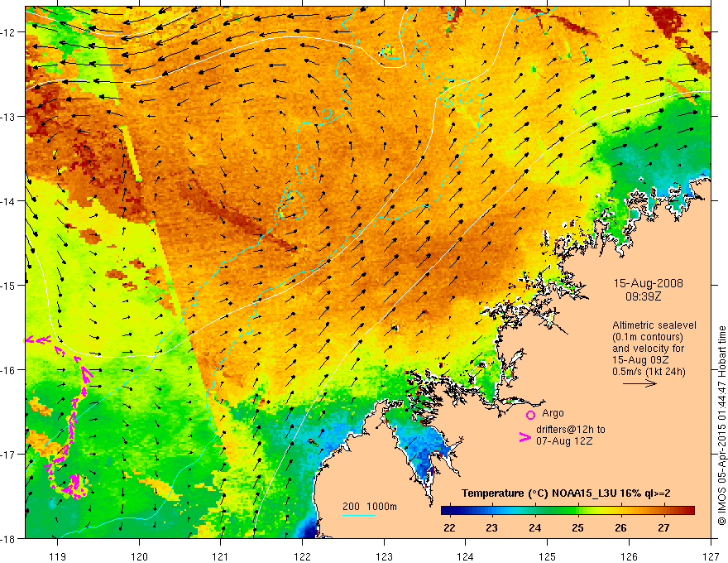Click the colorbar tick label 24

[x=535, y=528]
